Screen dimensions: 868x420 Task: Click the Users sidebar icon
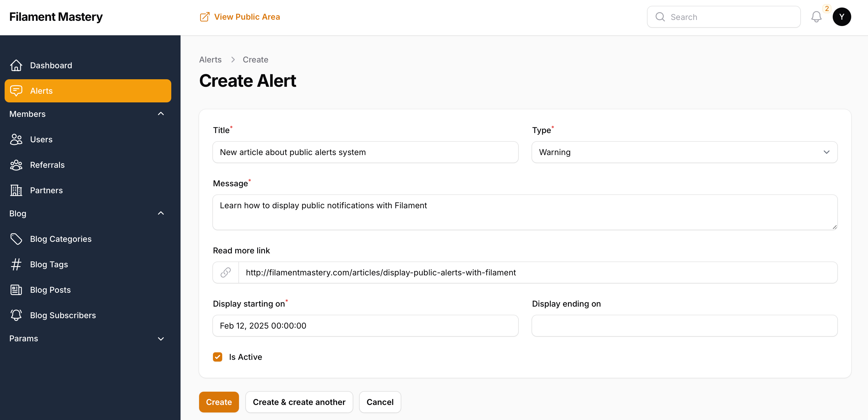(x=16, y=139)
